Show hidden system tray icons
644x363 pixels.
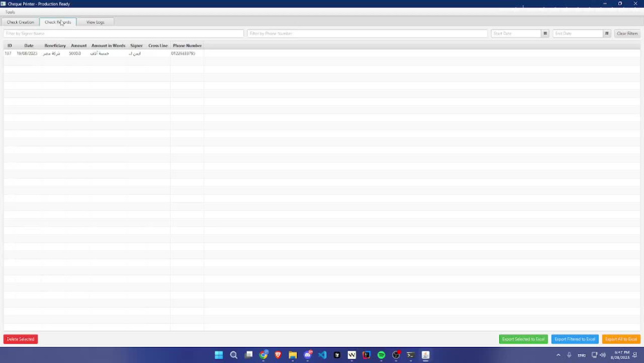(558, 355)
